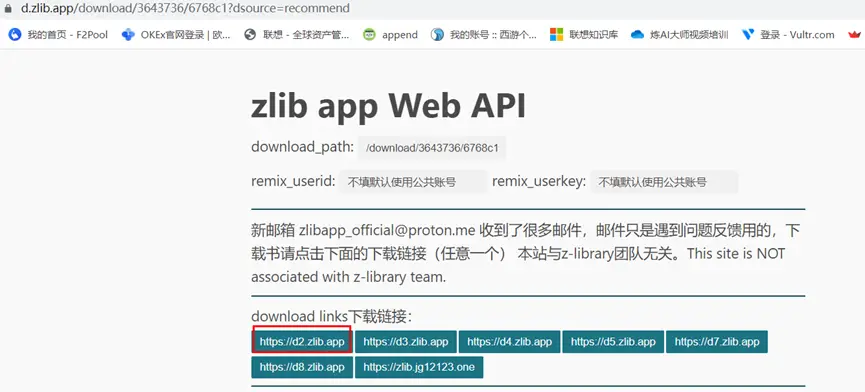
Task: Click the remix_userid label
Action: tap(293, 181)
